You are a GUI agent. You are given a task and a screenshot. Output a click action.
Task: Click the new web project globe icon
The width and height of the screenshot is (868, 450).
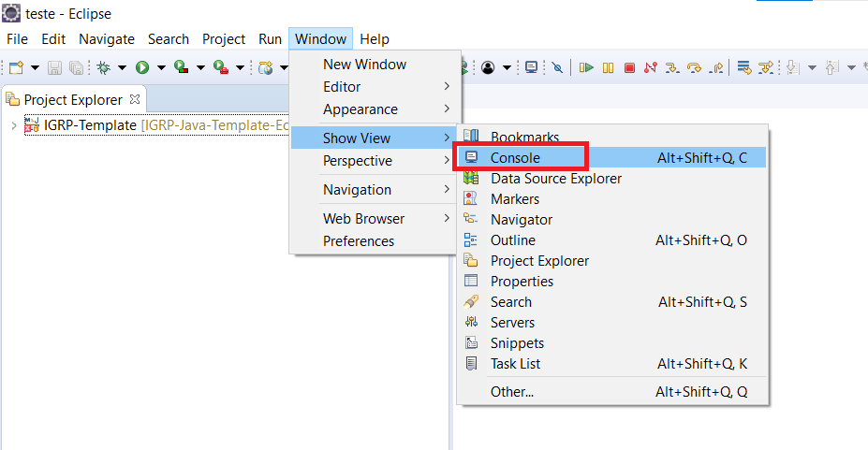coord(266,67)
